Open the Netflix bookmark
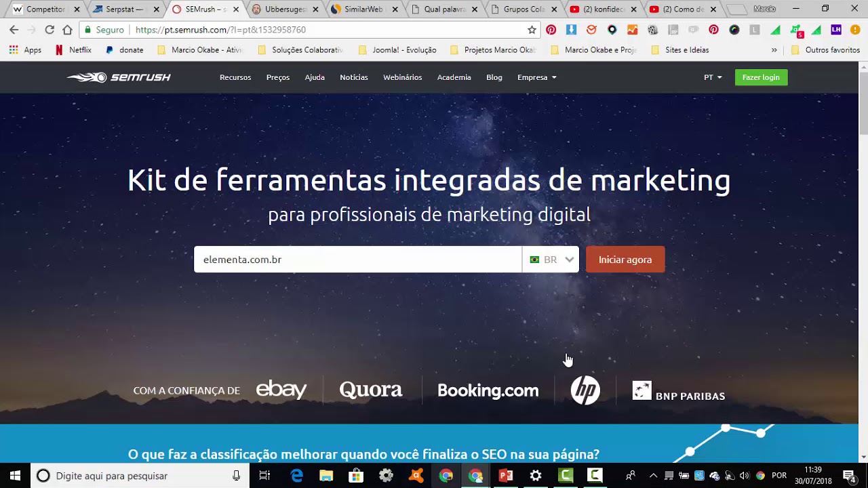 [x=73, y=50]
